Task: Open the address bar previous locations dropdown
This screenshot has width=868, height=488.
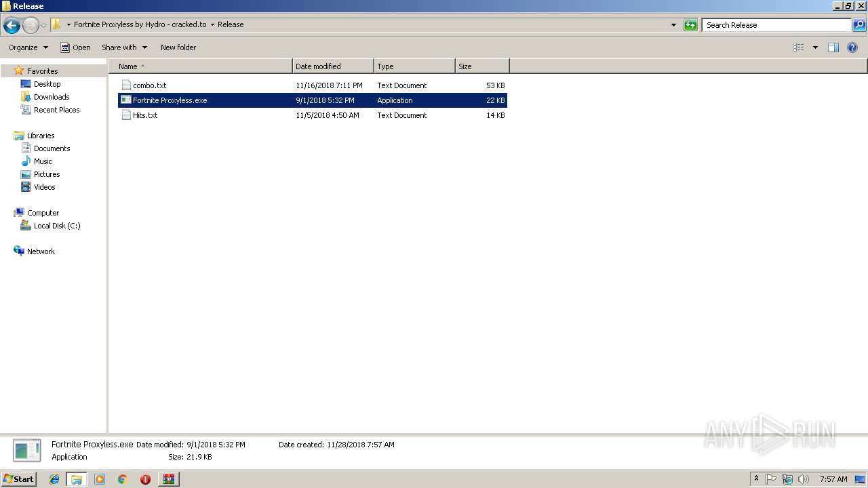Action: [673, 25]
